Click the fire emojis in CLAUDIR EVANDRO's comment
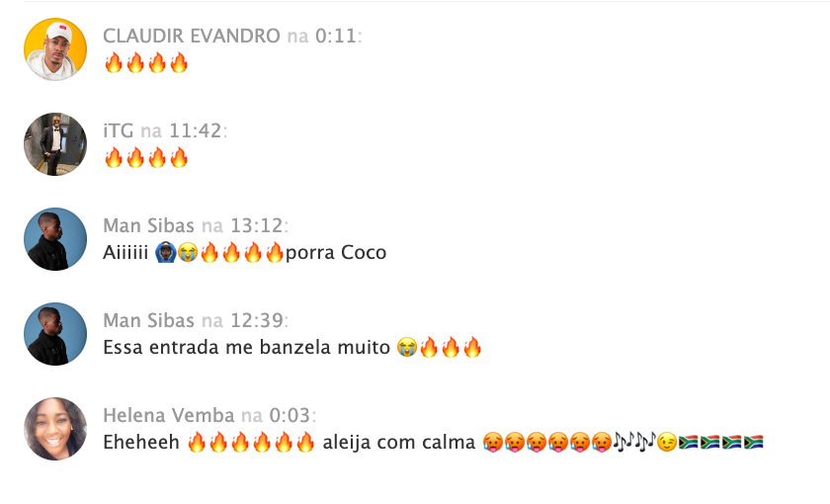The width and height of the screenshot is (830, 504). click(x=146, y=63)
